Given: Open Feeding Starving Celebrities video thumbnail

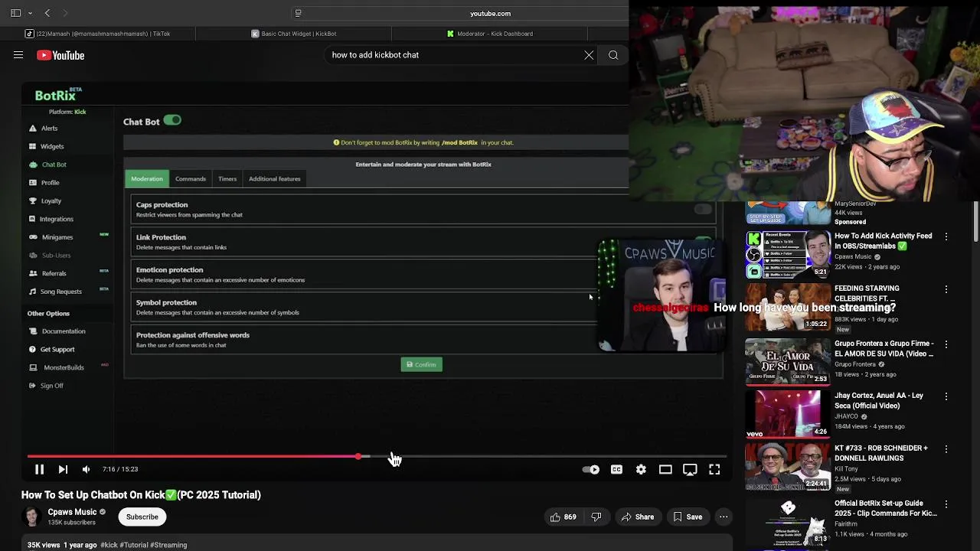Looking at the screenshot, I should [x=788, y=307].
